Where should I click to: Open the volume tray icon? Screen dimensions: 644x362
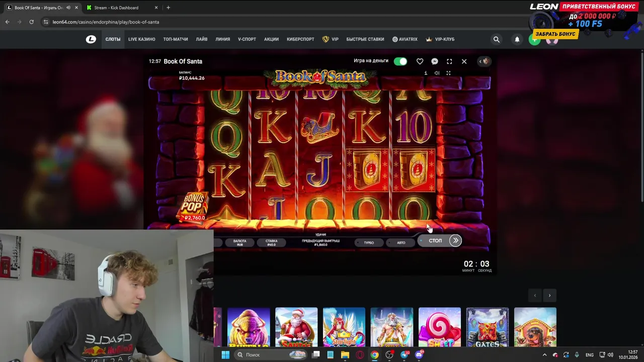click(x=611, y=355)
